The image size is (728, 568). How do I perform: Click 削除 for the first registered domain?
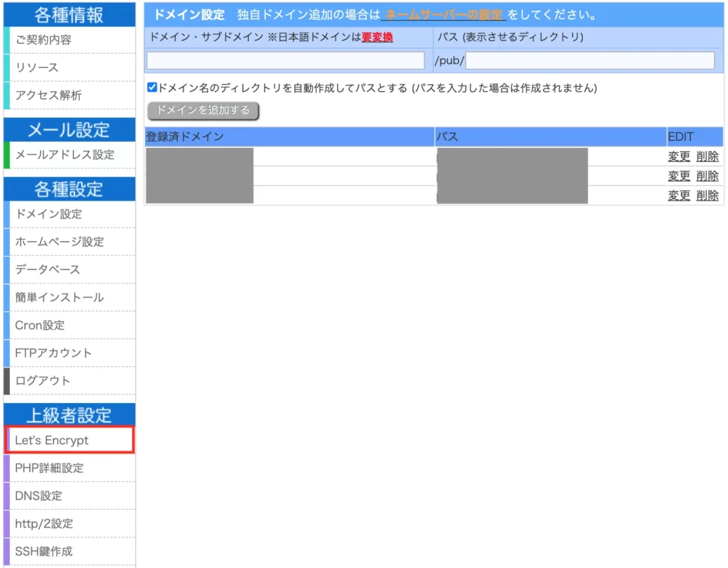pos(707,156)
